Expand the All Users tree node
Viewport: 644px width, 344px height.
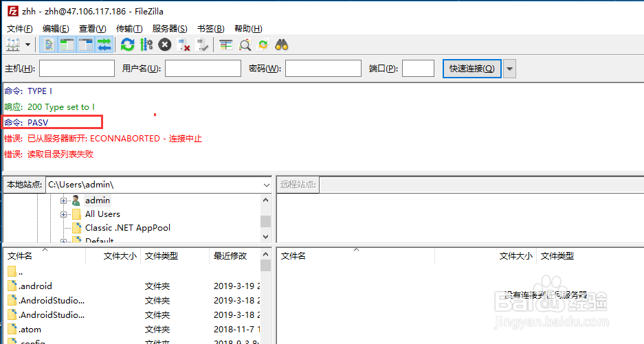coord(63,214)
